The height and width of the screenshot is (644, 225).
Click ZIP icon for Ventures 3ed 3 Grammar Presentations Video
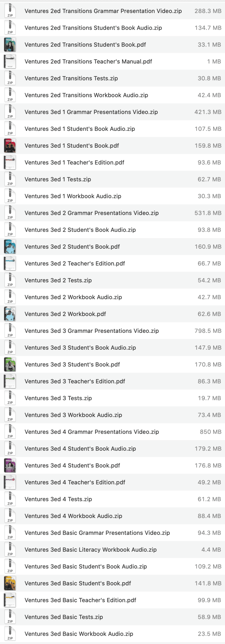pos(10,331)
